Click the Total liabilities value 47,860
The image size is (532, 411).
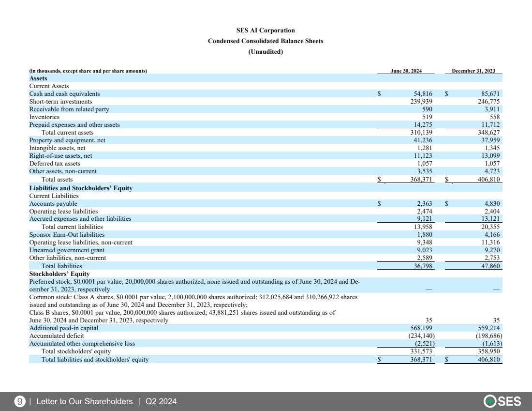pos(488,266)
